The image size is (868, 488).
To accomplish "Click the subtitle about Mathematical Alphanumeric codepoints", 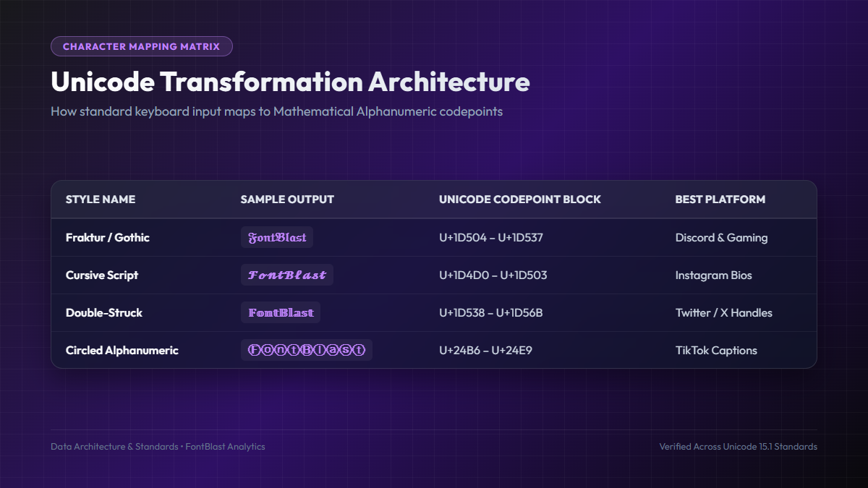I will [276, 111].
